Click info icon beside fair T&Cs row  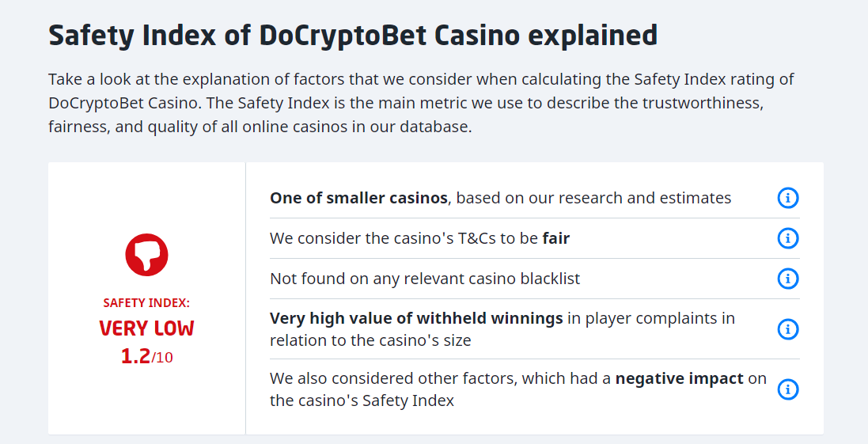coord(787,238)
